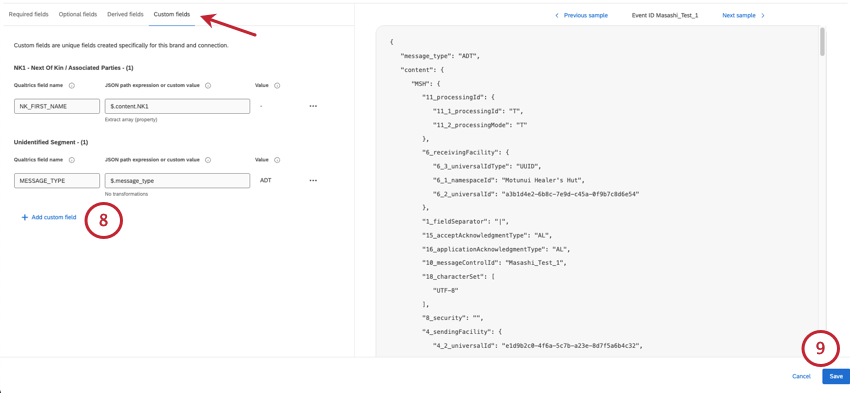Click the "content": { line in JSON
This screenshot has width=850, height=393.
(421, 70)
